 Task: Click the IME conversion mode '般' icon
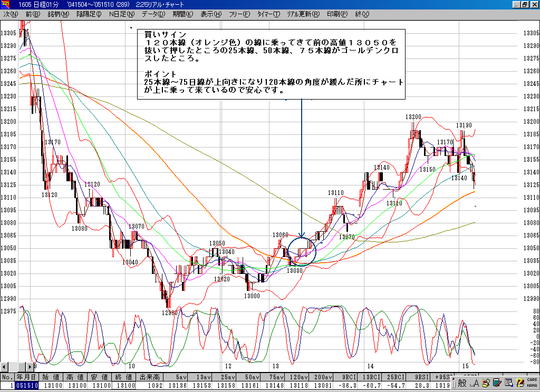pyautogui.click(x=461, y=383)
